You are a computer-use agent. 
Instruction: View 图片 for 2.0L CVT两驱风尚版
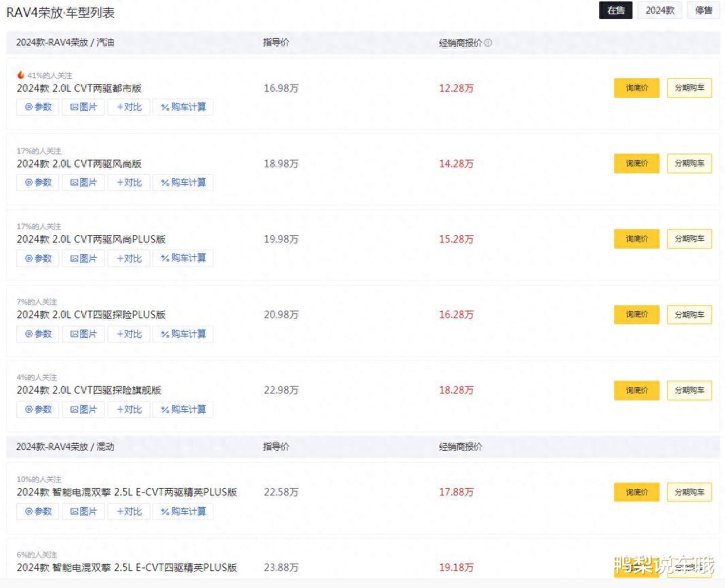(83, 182)
